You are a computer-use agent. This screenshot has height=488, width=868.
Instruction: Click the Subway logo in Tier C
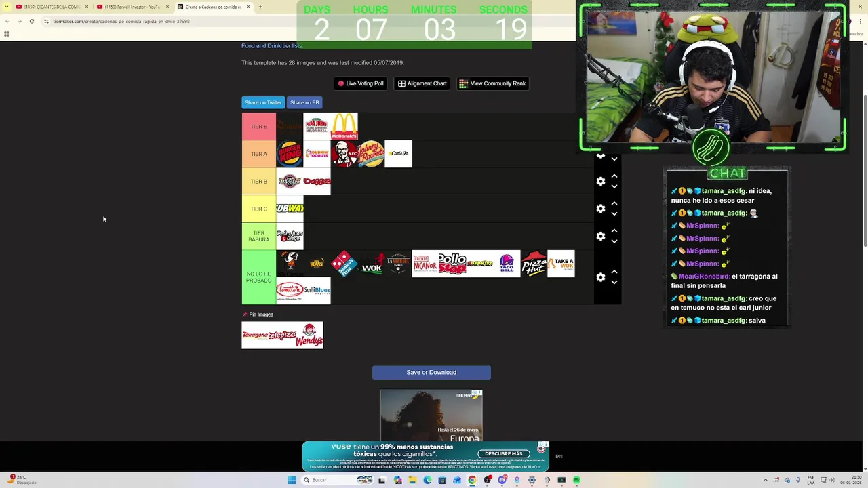pyautogui.click(x=290, y=209)
